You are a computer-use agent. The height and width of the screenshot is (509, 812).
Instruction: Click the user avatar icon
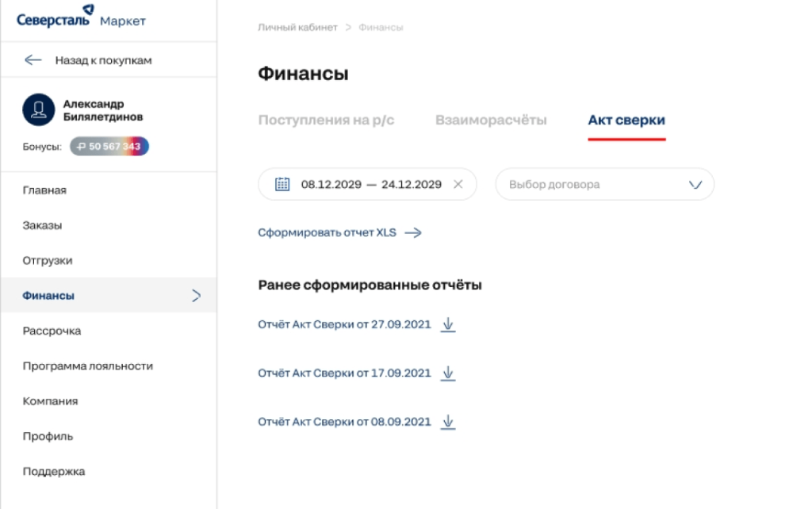coord(38,110)
